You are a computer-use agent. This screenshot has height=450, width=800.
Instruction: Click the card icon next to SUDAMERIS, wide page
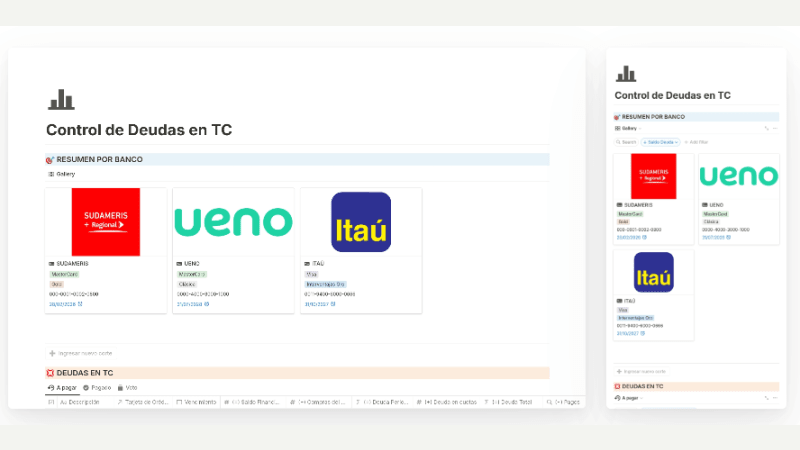[51, 264]
